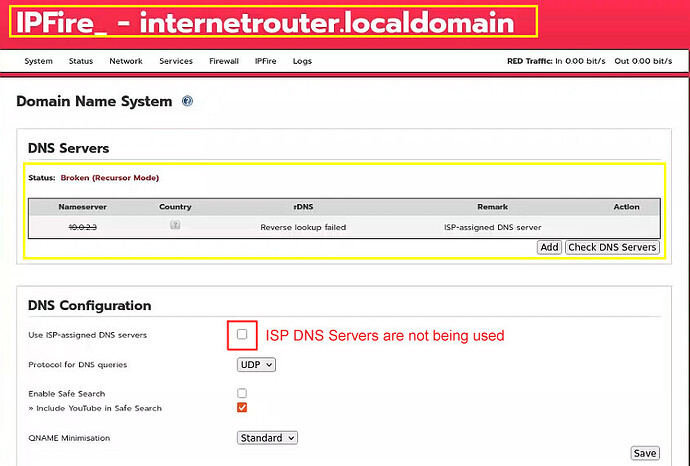Open the QNAME Minimisation dropdown
The image size is (690, 466).
[267, 438]
